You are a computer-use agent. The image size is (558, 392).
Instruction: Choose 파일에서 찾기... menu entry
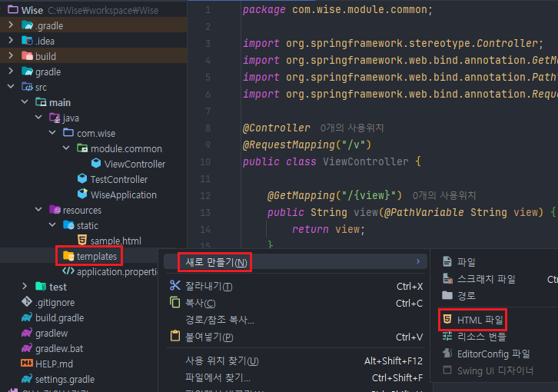(x=295, y=377)
